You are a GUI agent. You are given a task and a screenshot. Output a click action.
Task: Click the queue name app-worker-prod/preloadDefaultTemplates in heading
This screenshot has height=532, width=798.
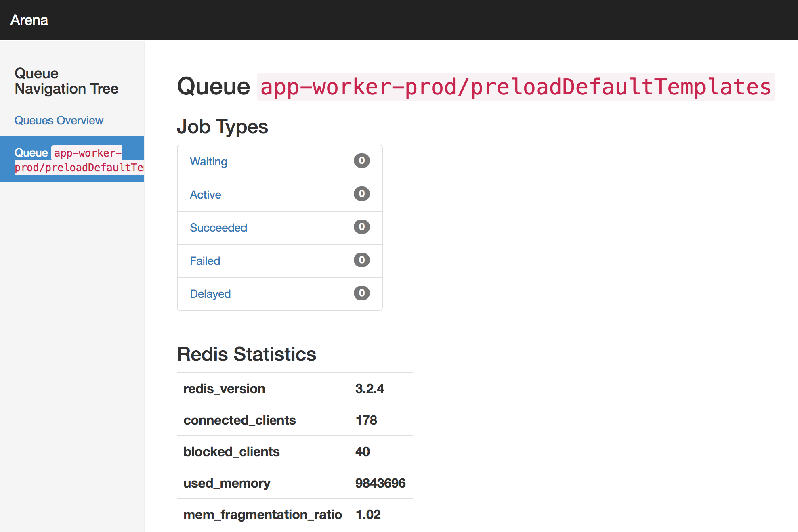516,87
